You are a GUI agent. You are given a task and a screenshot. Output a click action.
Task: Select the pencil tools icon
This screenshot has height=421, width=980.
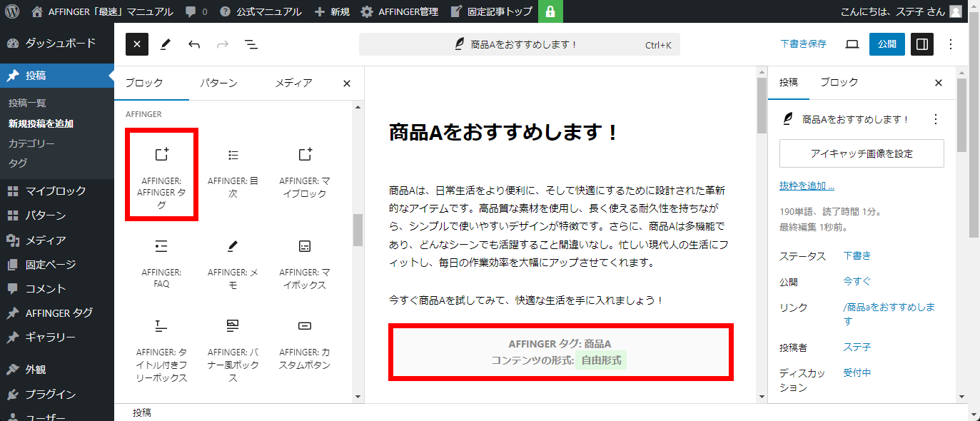166,44
